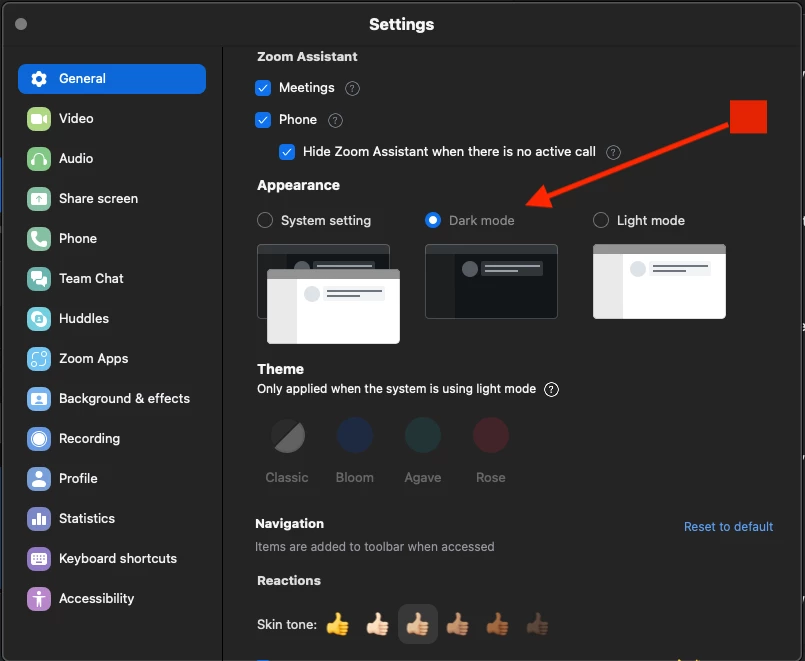Open Keyboard shortcuts settings
This screenshot has width=805, height=661.
click(x=112, y=559)
